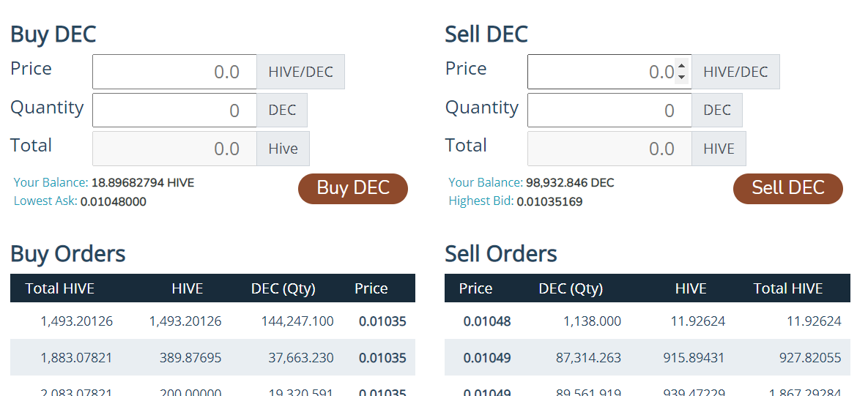Screen dimensions: 868x396
Task: Select the buy order with quantity 37,663.230
Action: point(212,357)
